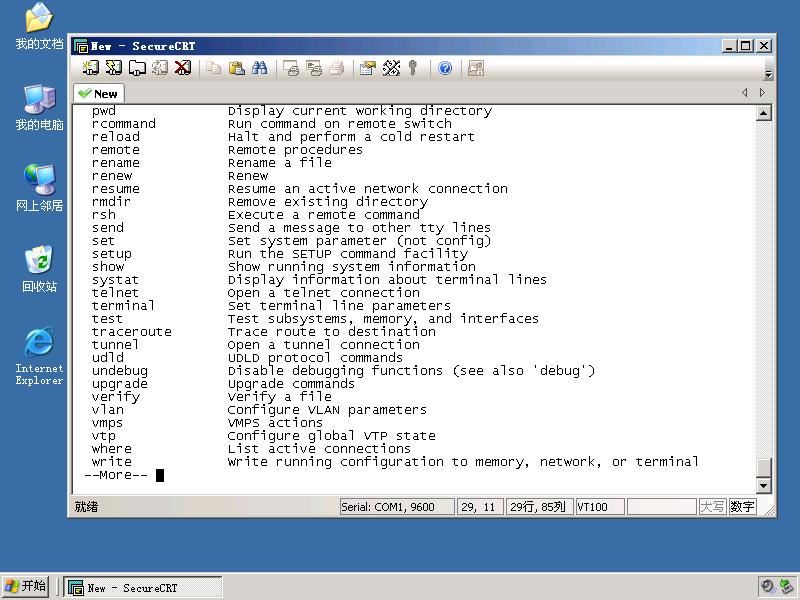
Task: Click the grayed SecureFX toolbar icon
Action: [476, 68]
